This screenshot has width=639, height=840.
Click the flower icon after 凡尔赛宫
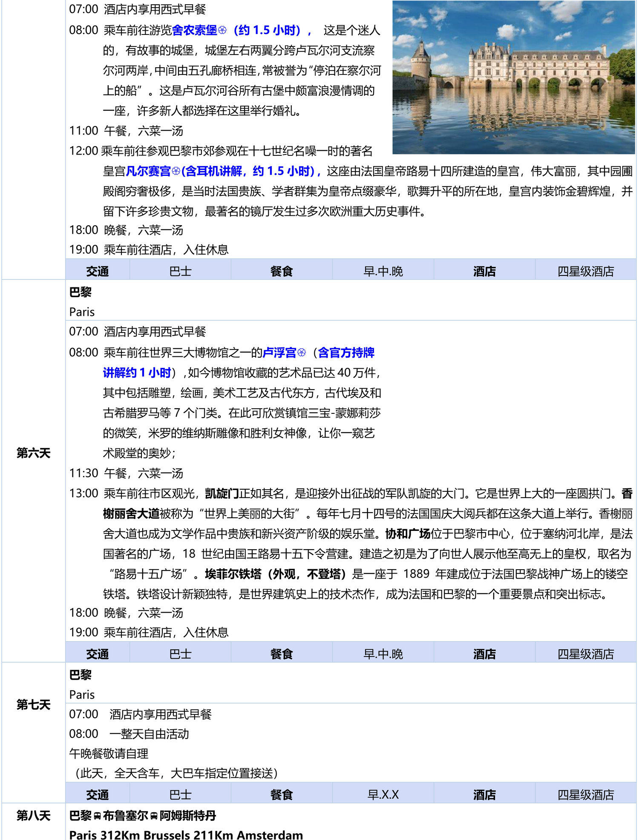[176, 171]
